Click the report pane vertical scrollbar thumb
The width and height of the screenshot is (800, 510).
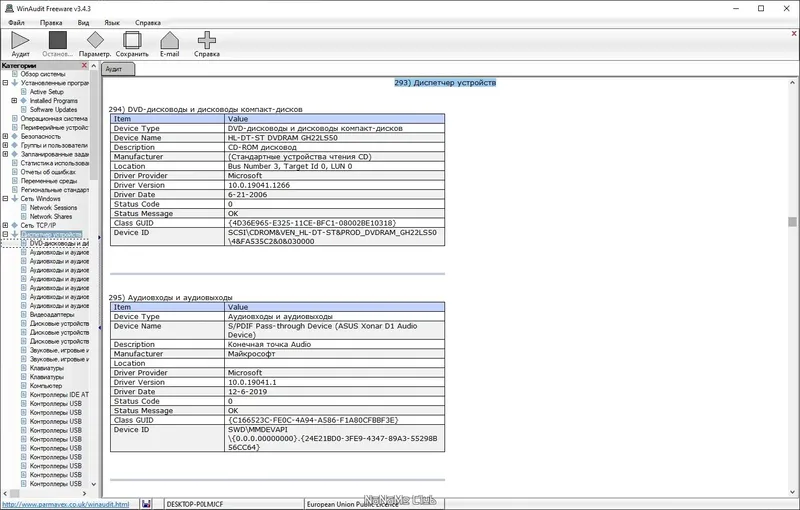[792, 221]
